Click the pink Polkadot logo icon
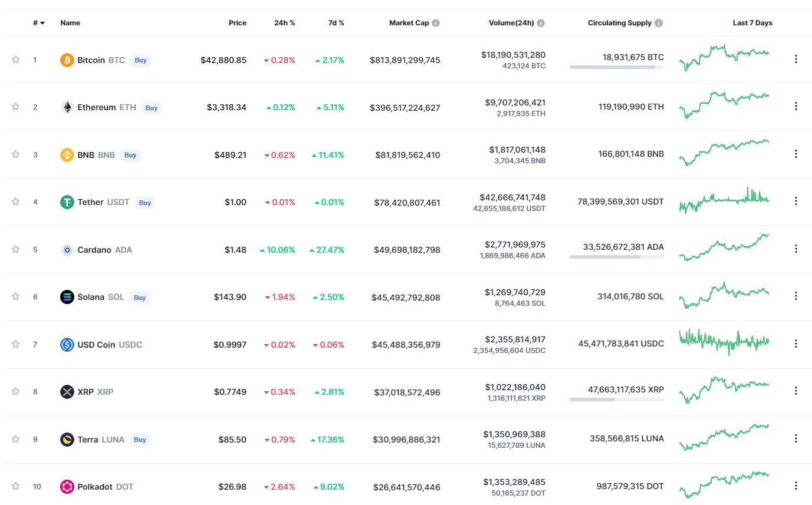Image resolution: width=812 pixels, height=505 pixels. coord(67,487)
